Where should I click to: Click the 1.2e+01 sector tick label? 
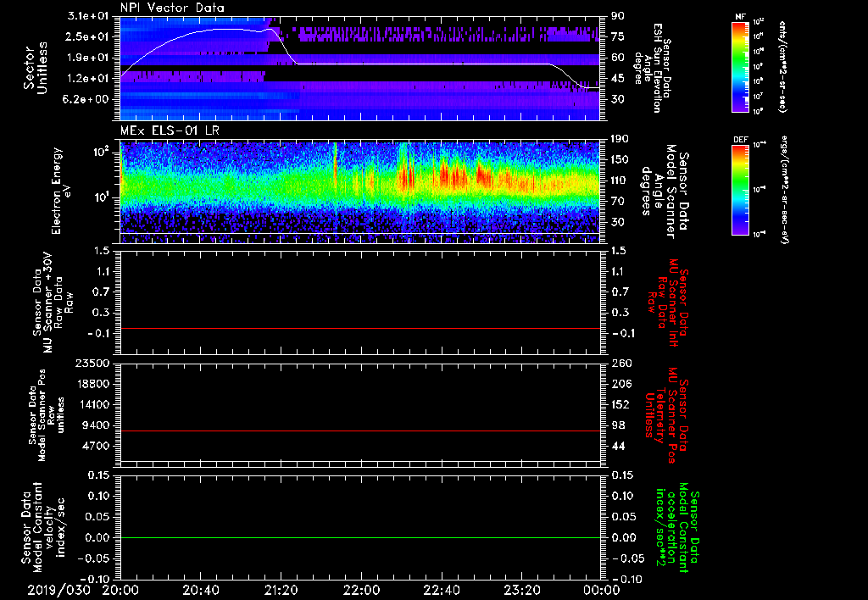tap(89, 78)
